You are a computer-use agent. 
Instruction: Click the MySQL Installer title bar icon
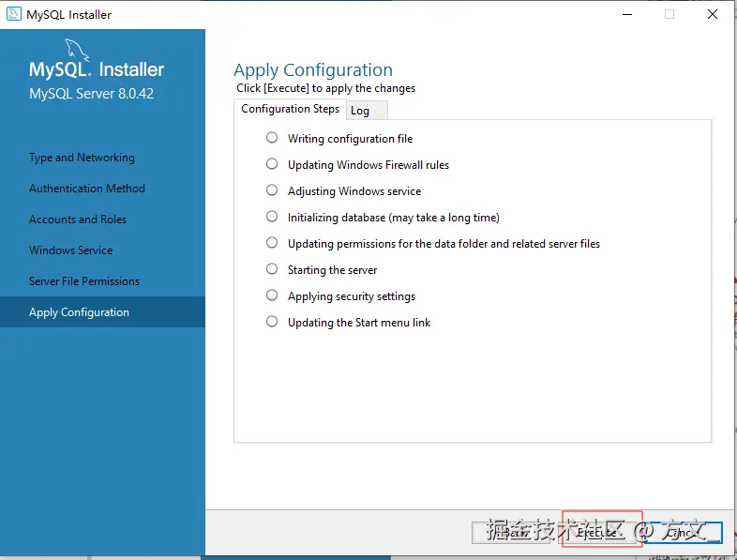click(x=14, y=14)
